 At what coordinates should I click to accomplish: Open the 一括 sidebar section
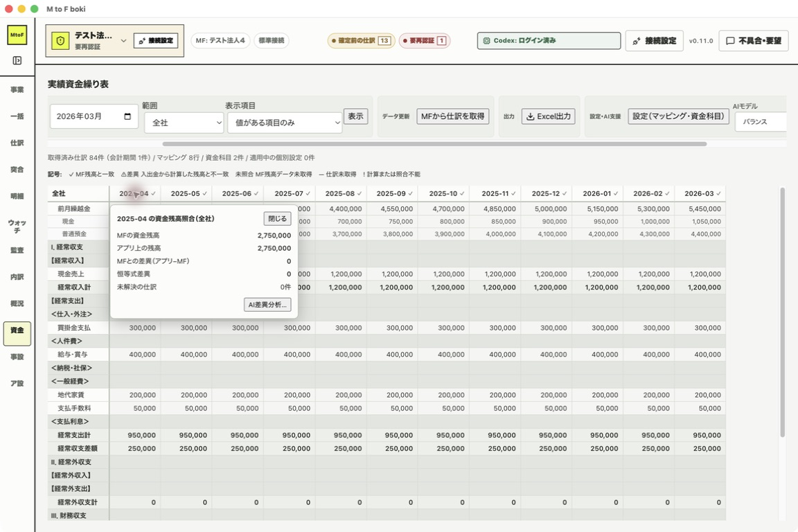click(x=17, y=116)
